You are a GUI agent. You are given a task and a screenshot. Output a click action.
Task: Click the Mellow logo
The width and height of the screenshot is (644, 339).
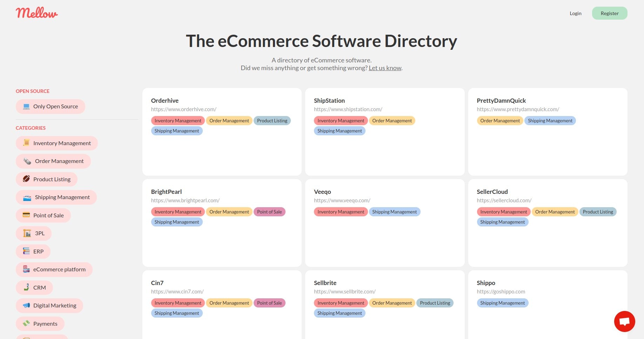(37, 13)
